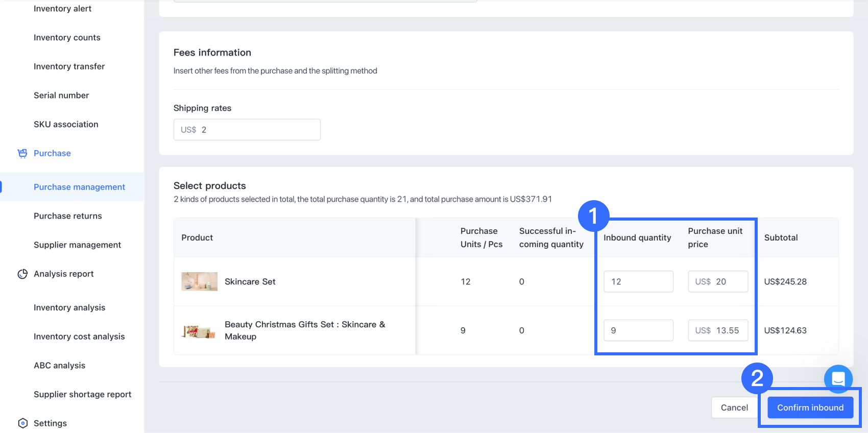Click the Analysis report pie chart icon
Image resolution: width=868 pixels, height=433 pixels.
22,274
